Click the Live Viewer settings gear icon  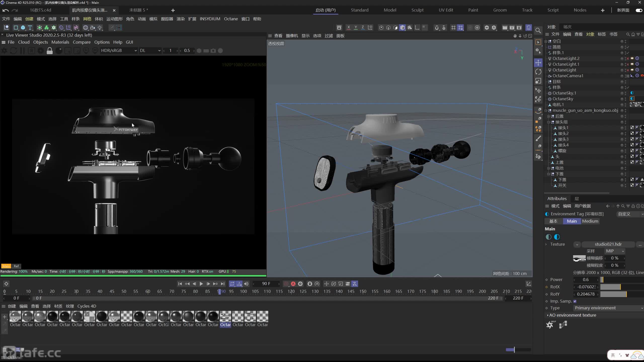click(41, 51)
